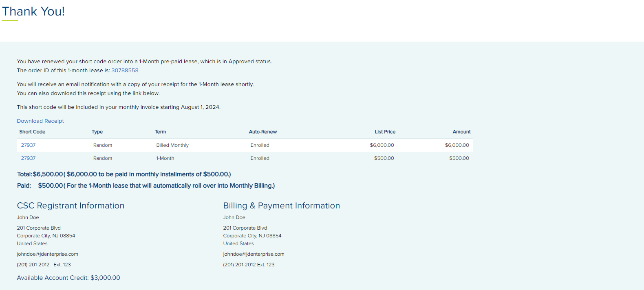The image size is (644, 290).
Task: Click the Paid $500.00 summary line
Action: (146, 186)
